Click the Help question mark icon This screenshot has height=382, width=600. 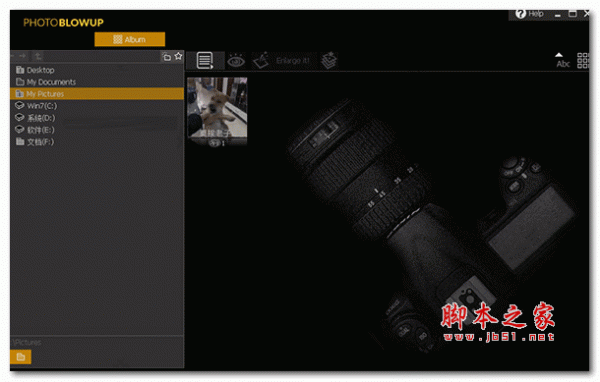(520, 14)
